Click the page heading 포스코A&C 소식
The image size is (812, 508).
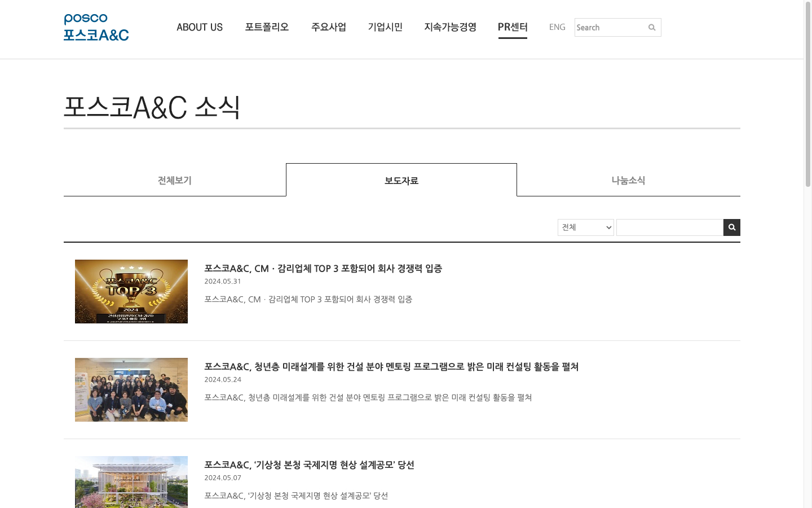point(152,107)
